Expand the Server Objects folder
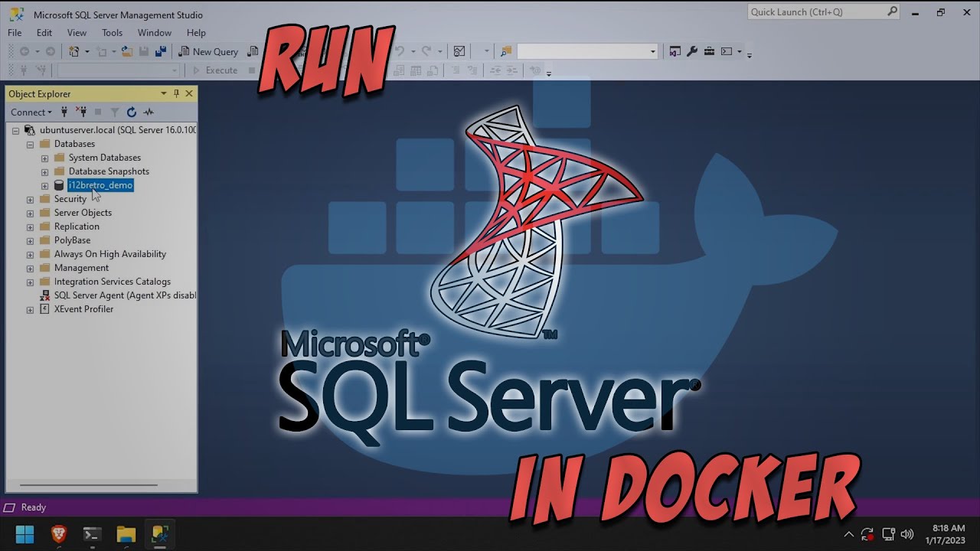980x551 pixels. coord(30,213)
